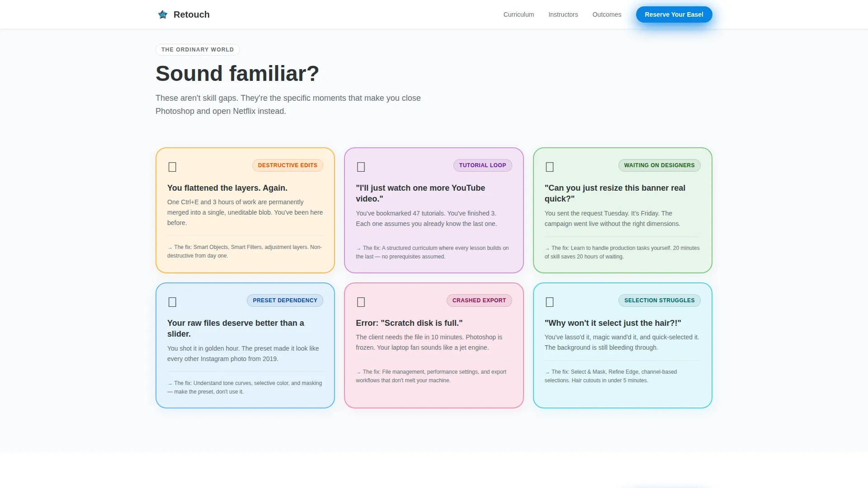This screenshot has height=488, width=868.
Task: Click the SELECTION STRUGGLES tag
Action: [x=659, y=300]
